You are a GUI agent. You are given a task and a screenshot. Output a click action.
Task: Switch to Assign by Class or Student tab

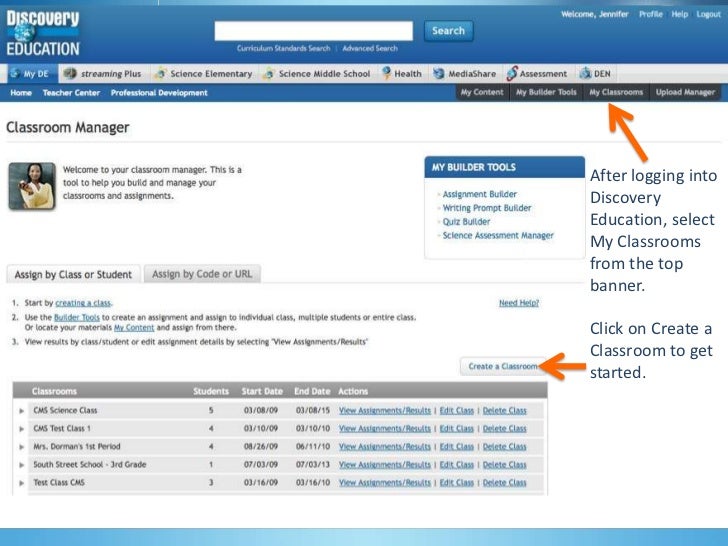click(x=73, y=274)
